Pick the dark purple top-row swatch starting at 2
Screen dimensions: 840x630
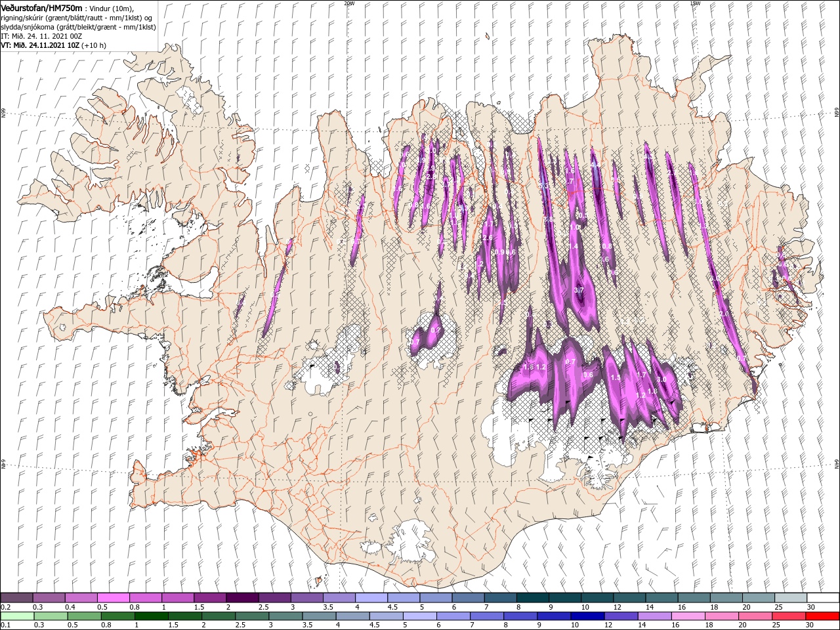pyautogui.click(x=241, y=597)
